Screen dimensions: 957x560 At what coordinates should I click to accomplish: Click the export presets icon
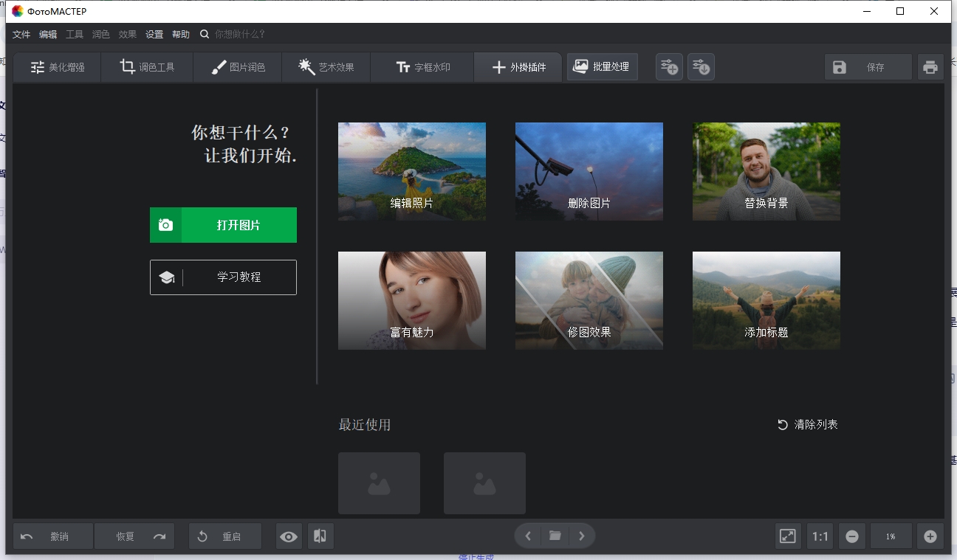click(x=700, y=66)
